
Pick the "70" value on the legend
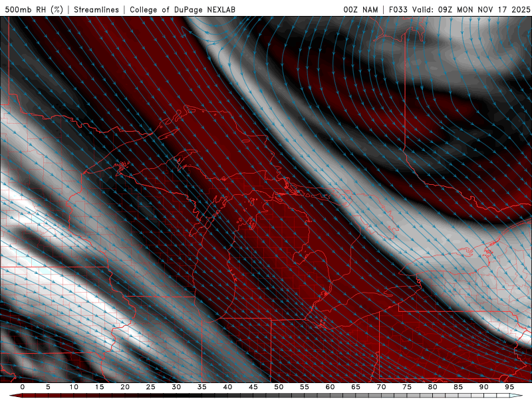point(381,387)
